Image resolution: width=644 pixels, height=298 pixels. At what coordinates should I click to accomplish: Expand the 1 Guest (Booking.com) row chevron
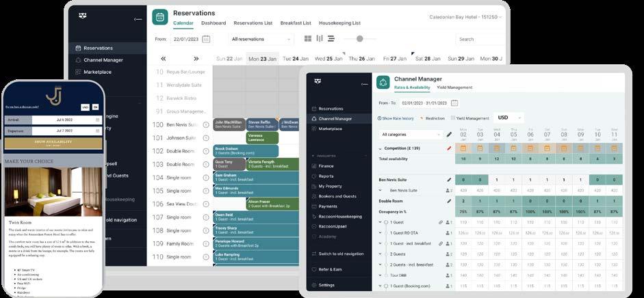tap(380, 286)
